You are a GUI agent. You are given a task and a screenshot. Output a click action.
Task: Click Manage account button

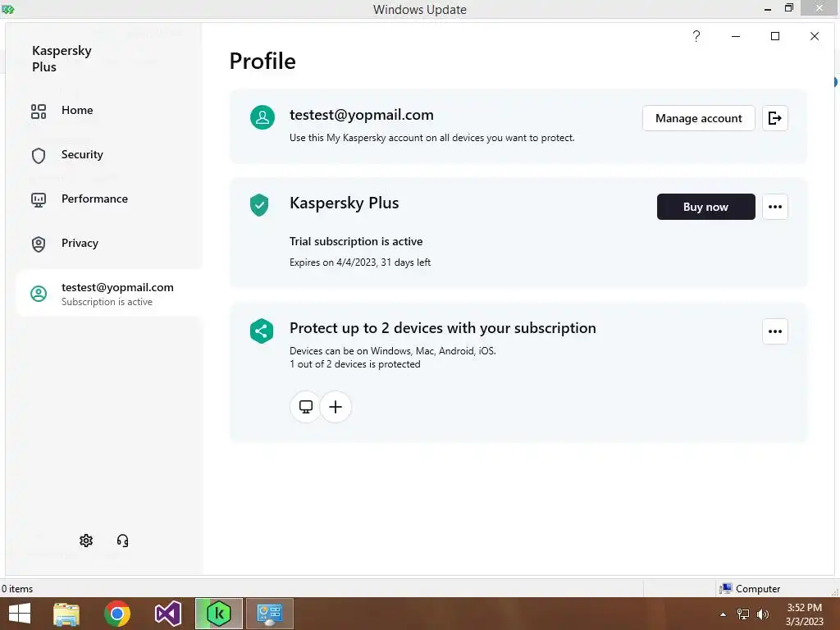coord(699,118)
